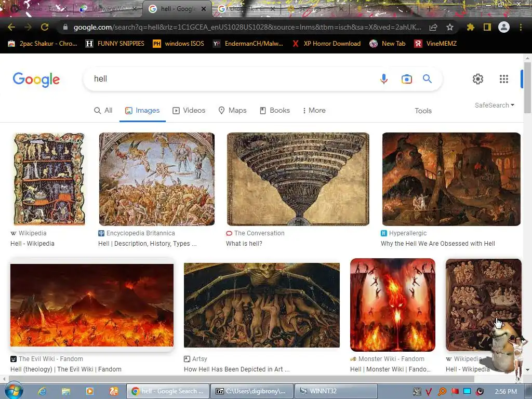Open 'What is hell?' result link
This screenshot has width=532, height=399.
(244, 244)
